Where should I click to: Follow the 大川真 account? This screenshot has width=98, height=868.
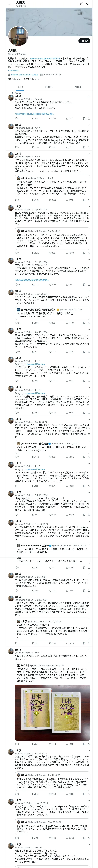click(x=84, y=41)
